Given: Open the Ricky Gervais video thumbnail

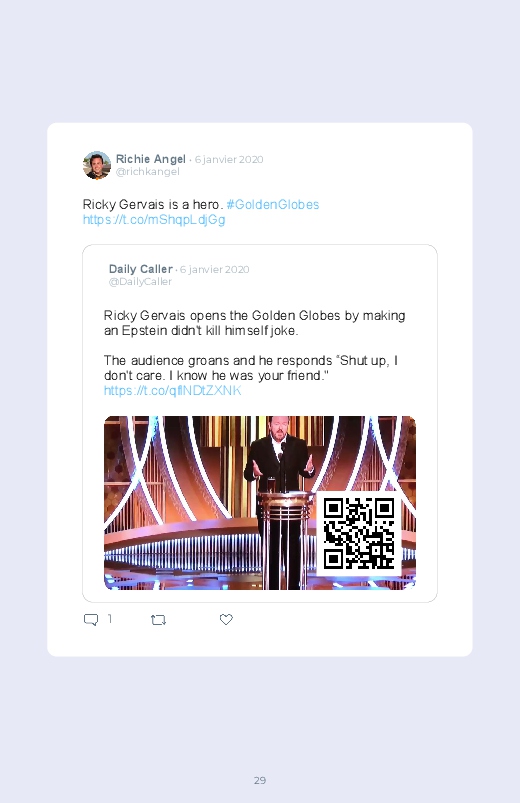Looking at the screenshot, I should 260,502.
